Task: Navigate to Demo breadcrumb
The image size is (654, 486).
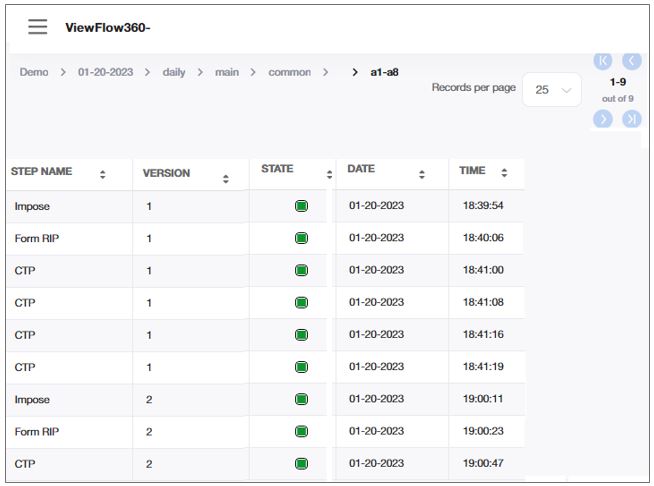Action: tap(34, 73)
